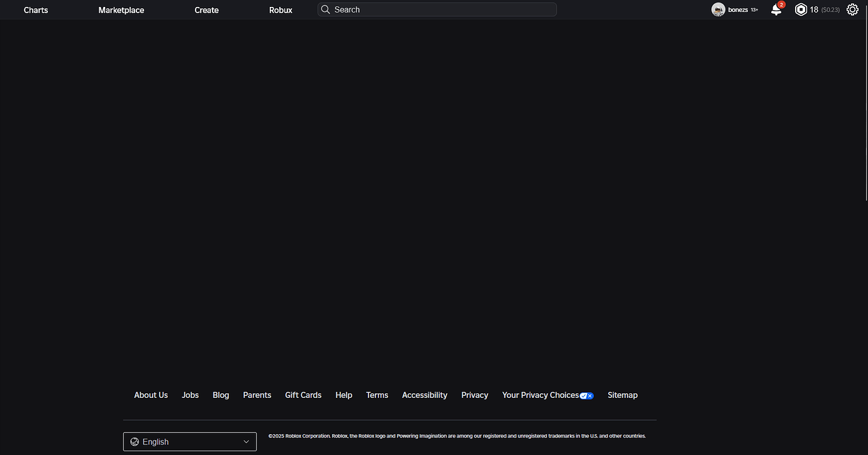Open the Privacy footer link
Viewport: 868px width, 455px height.
point(475,395)
